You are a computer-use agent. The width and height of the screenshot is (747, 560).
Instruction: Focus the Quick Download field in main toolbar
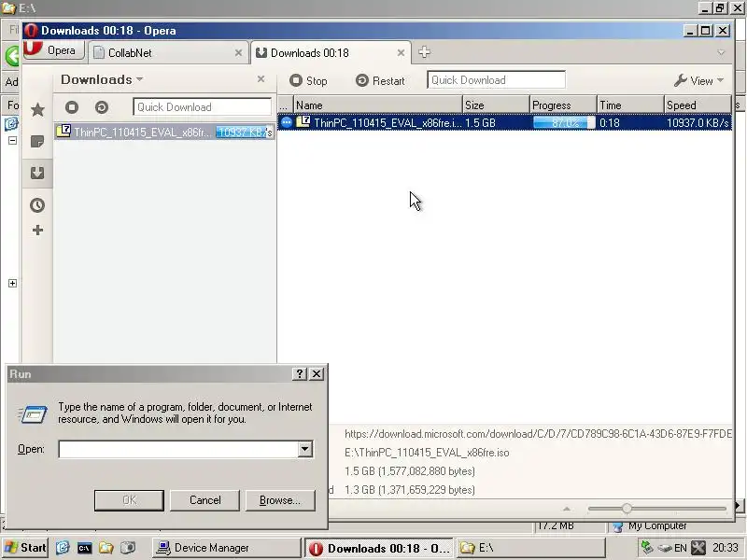496,80
